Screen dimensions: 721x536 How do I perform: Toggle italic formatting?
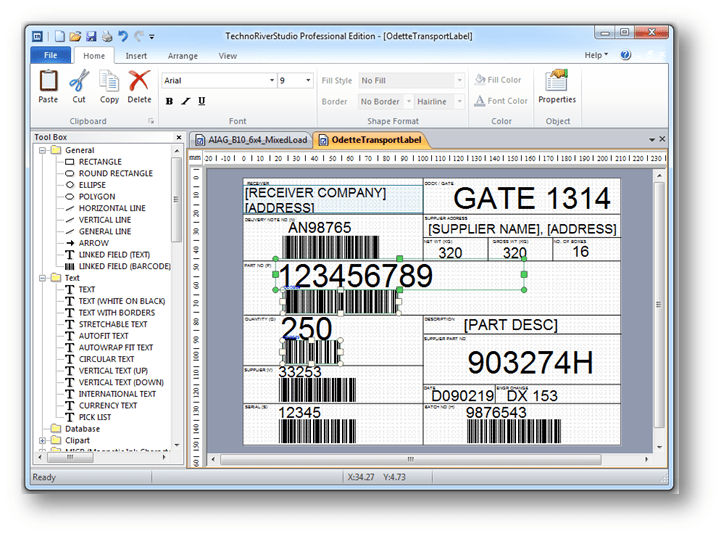tap(185, 101)
